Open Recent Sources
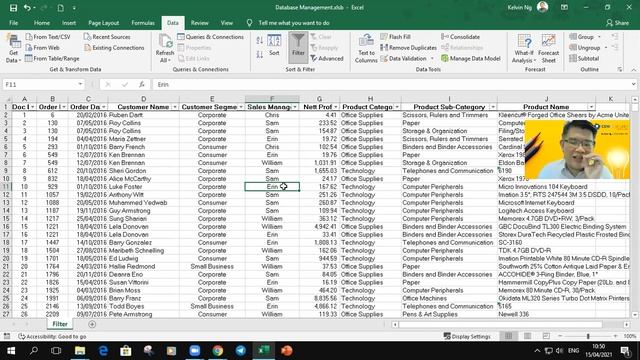The height and width of the screenshot is (360, 640). pos(107,37)
